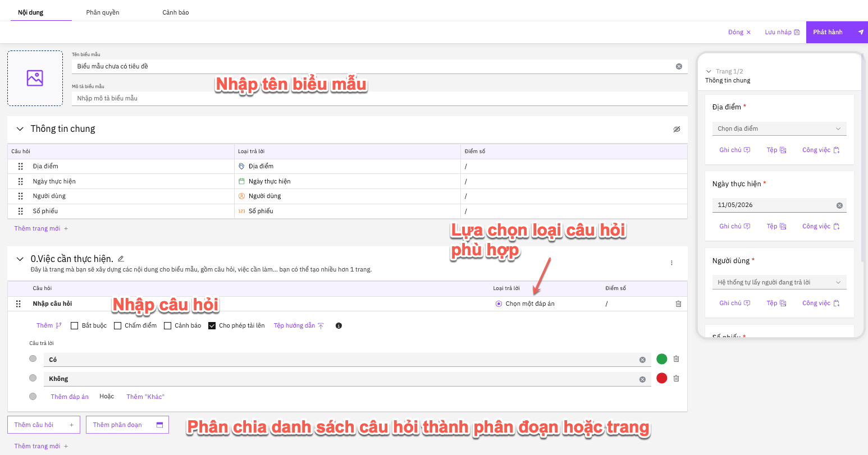The image size is (868, 455).
Task: Click drag handle for Người dùng row
Action: (x=21, y=196)
